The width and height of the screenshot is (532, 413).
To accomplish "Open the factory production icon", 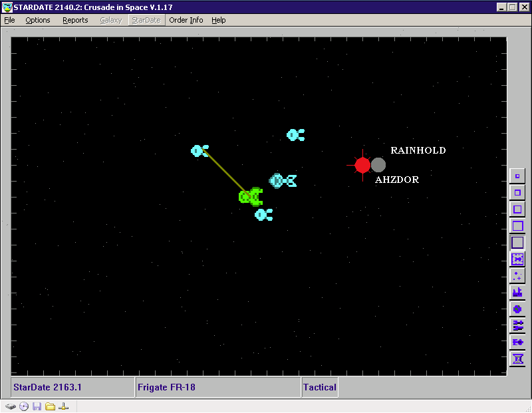I will tap(517, 293).
